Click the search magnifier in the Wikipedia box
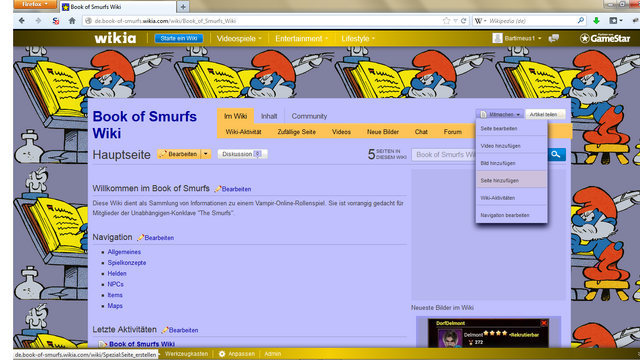 click(x=581, y=20)
